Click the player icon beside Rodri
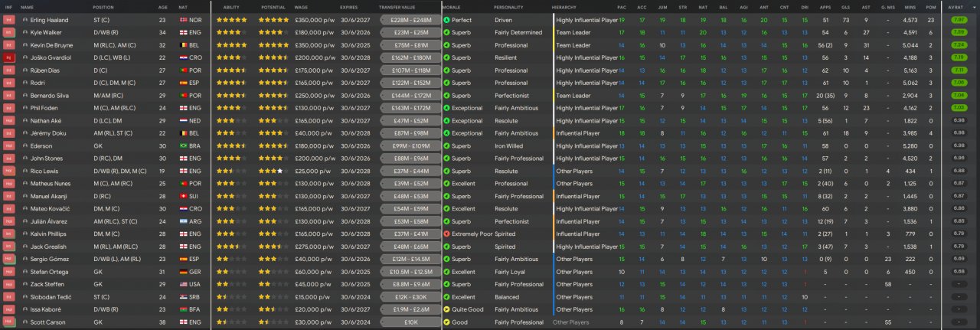 pyautogui.click(x=24, y=83)
